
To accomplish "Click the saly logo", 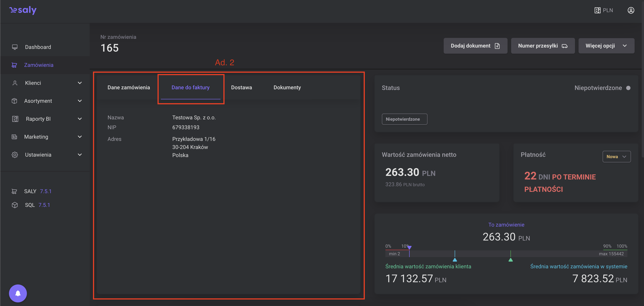I will pyautogui.click(x=23, y=10).
